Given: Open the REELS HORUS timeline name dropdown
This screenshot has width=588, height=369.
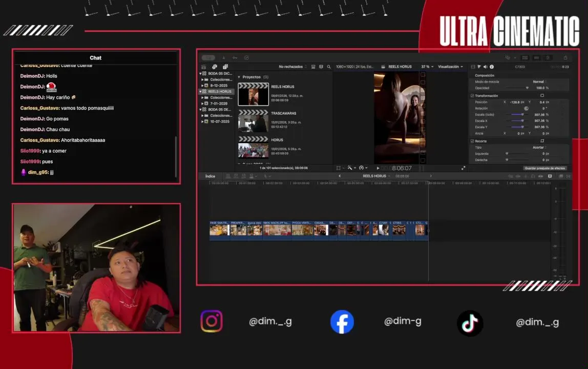Looking at the screenshot, I should [376, 176].
